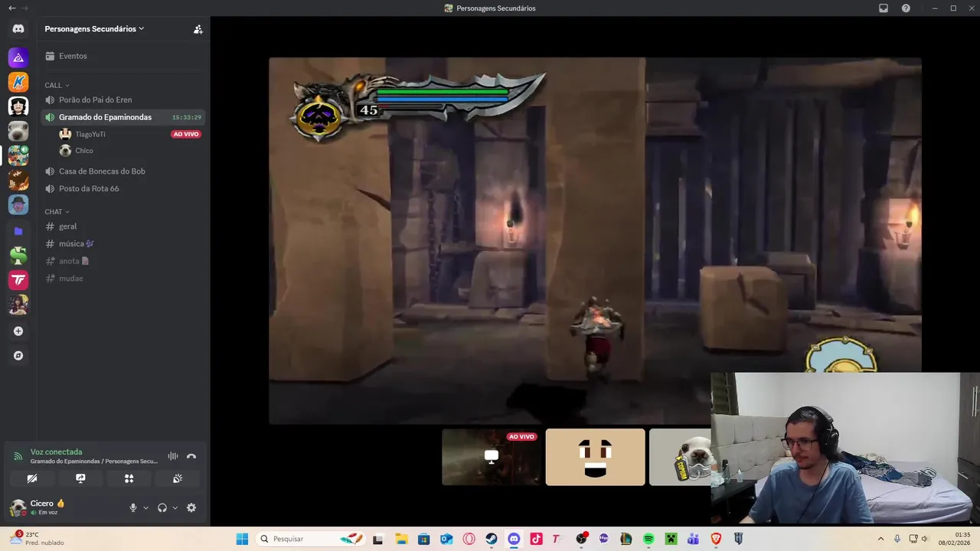The height and width of the screenshot is (551, 980).
Task: Open the explore servers compass icon
Action: pos(18,355)
